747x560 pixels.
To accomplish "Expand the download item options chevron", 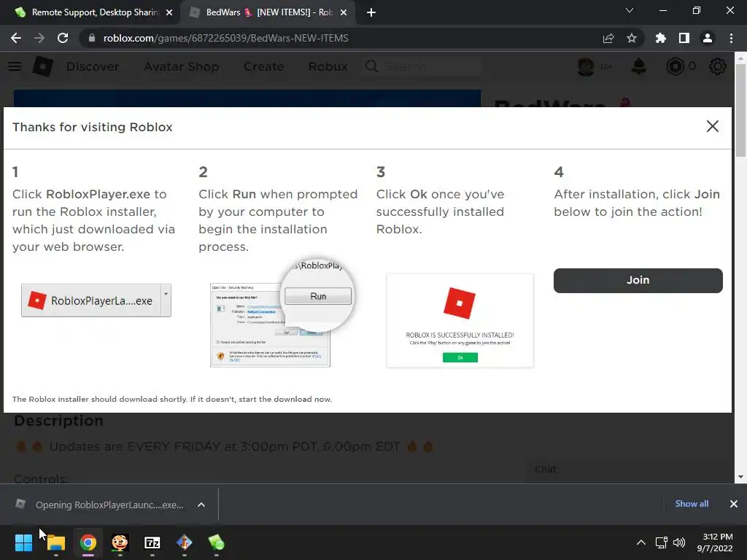I will coord(201,505).
